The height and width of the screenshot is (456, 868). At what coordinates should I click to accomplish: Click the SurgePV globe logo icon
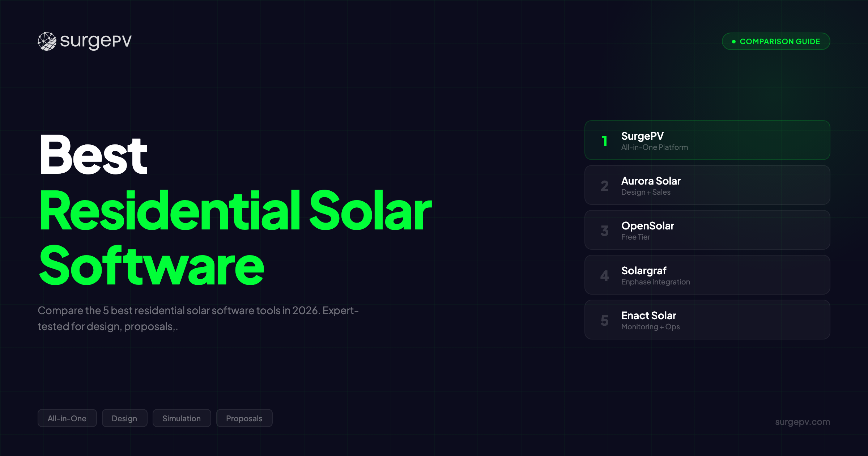point(47,41)
